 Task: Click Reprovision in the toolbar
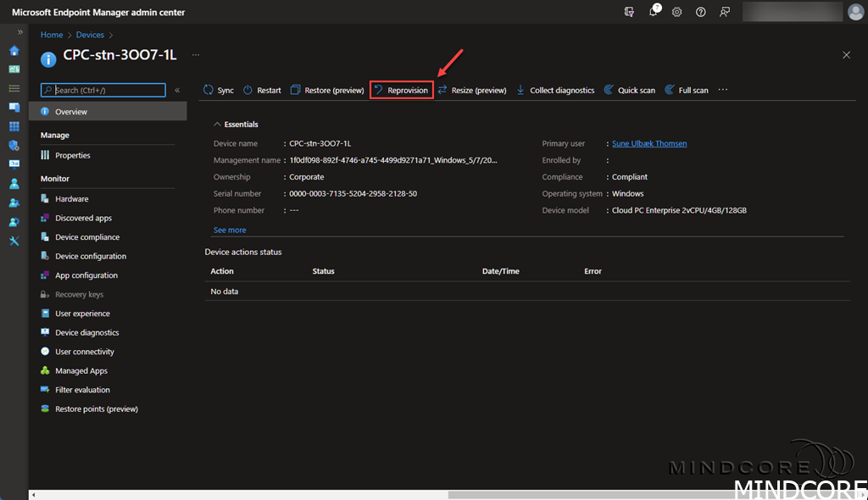402,91
